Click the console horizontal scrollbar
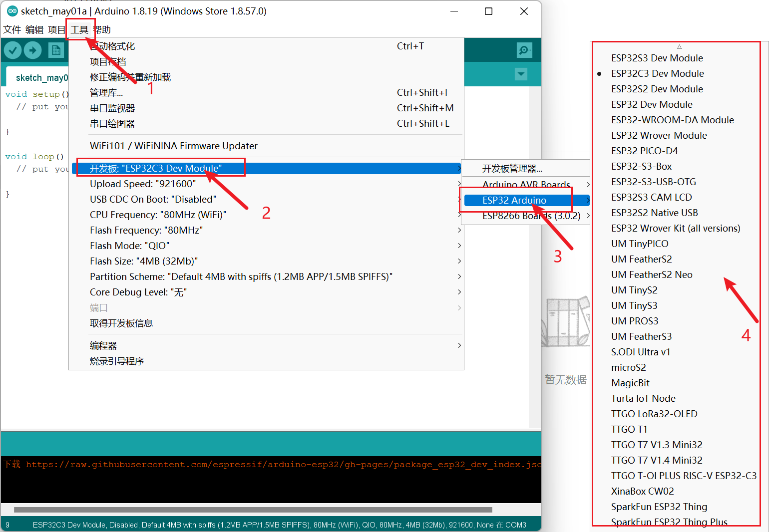Screen dimensions: 770x532 [x=253, y=510]
